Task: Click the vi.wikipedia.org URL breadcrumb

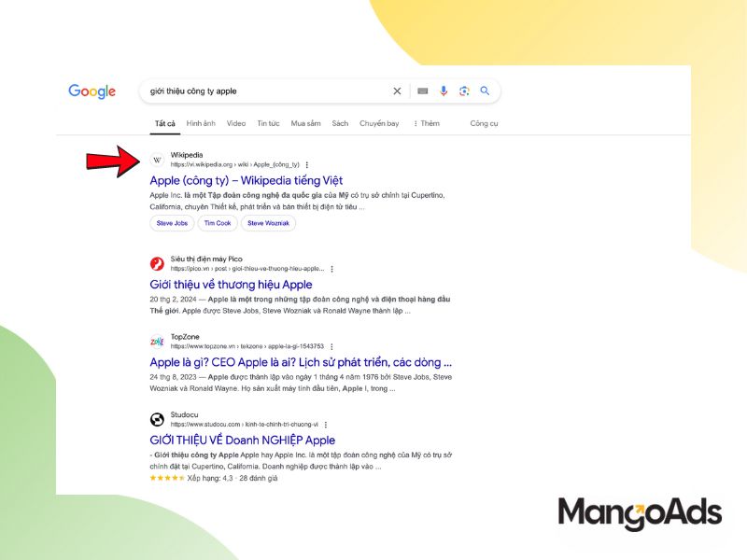Action: tap(235, 165)
